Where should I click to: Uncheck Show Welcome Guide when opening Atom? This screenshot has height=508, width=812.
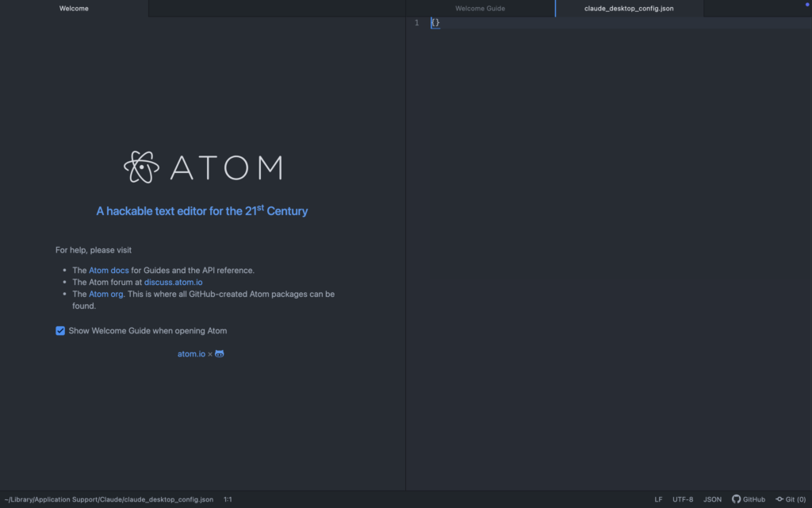(x=60, y=331)
